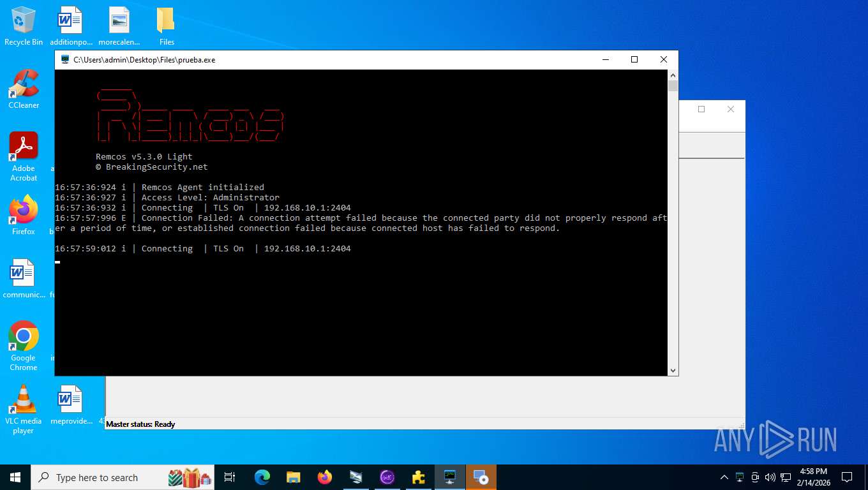This screenshot has height=490, width=868.
Task: Click the volume speaker tray icon
Action: click(770, 477)
